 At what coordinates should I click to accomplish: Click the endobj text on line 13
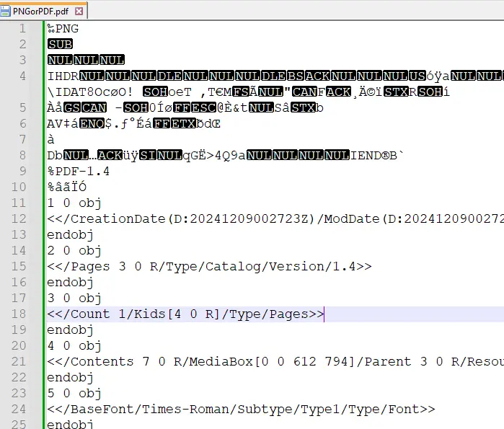click(71, 235)
